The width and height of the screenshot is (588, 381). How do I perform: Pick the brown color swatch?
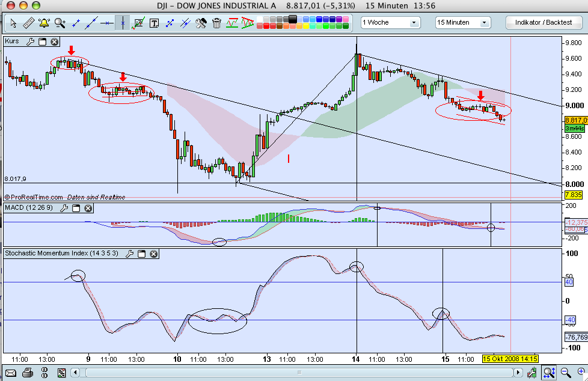coord(280,26)
